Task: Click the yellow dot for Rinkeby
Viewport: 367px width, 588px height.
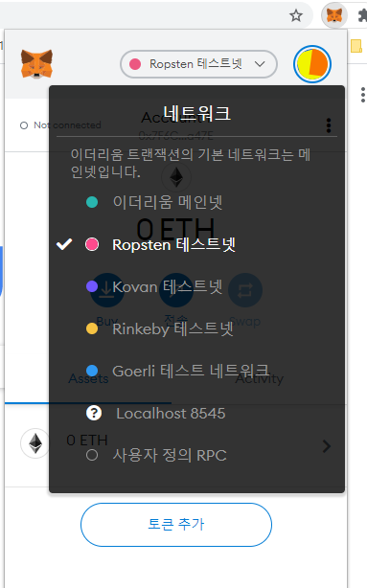Action: coord(92,328)
